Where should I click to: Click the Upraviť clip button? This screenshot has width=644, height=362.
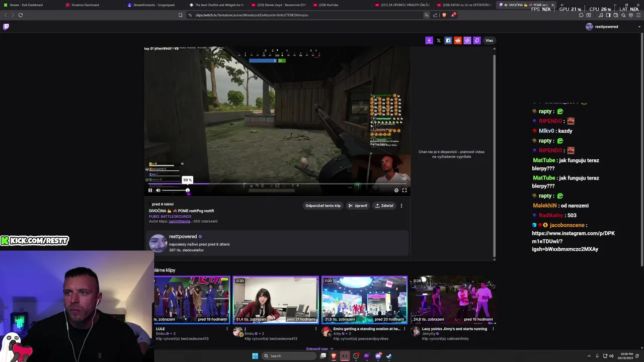pyautogui.click(x=358, y=206)
